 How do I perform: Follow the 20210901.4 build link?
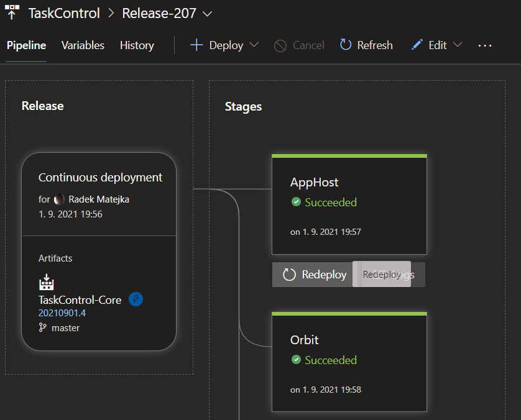pos(62,313)
